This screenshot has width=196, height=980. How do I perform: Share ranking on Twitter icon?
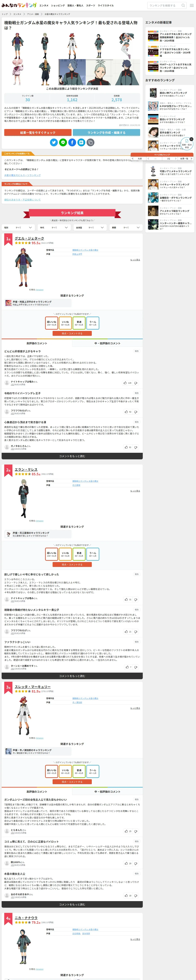click(54, 142)
